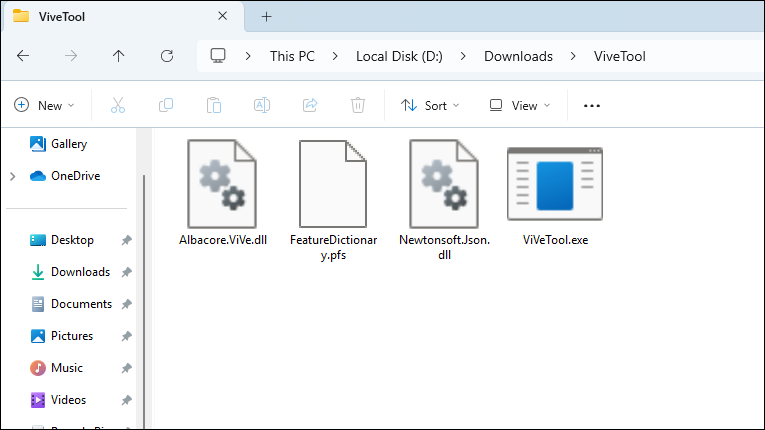Expand chevron after Local Disk (D:)
Image resolution: width=765 pixels, height=430 pixels.
pos(463,56)
